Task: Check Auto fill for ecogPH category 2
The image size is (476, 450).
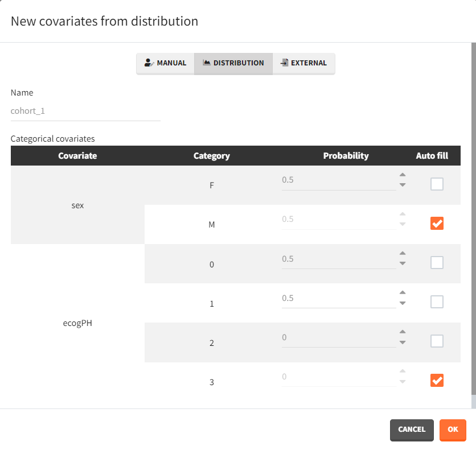Action: click(x=437, y=341)
